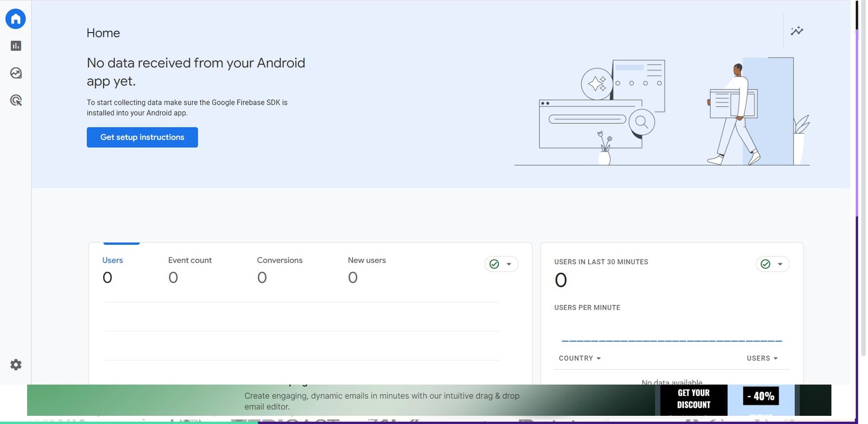868x424 pixels.
Task: Open data quality dropdown on Users card
Action: [501, 264]
